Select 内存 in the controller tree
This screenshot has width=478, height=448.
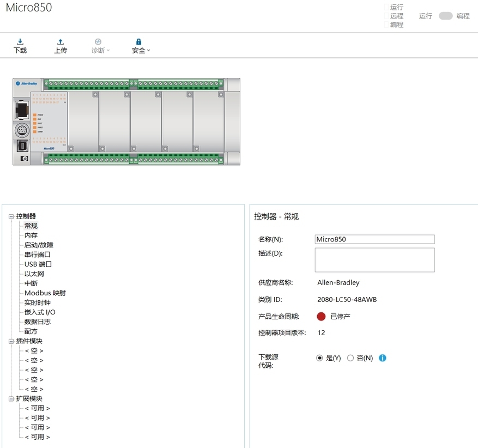31,235
